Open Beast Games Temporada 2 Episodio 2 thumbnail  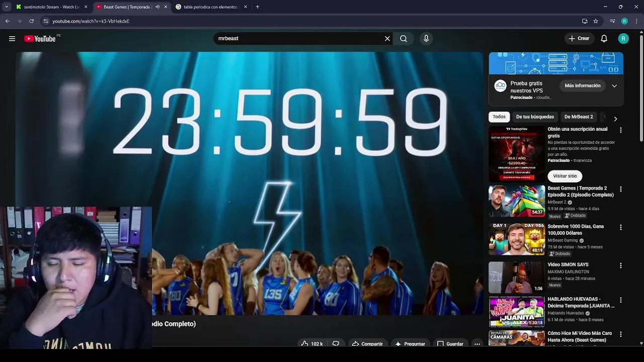[x=517, y=201]
